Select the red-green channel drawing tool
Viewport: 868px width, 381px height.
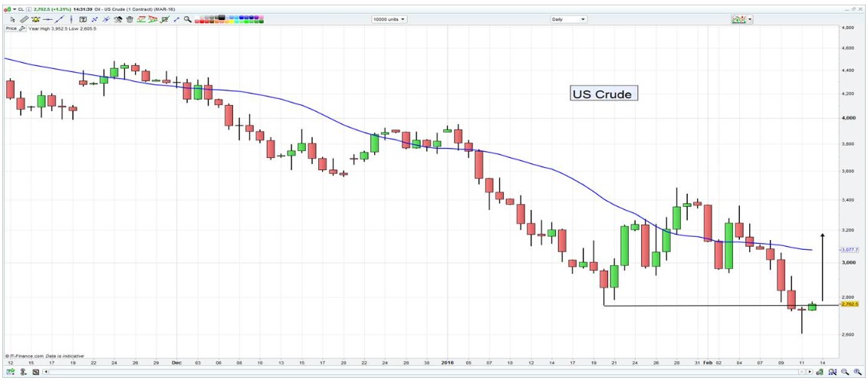click(141, 19)
